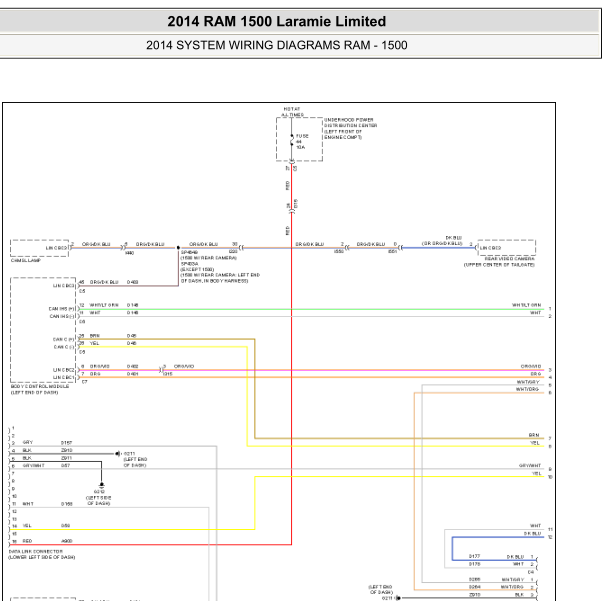The height and width of the screenshot is (601, 605).
Task: Click the "UNDERHOOD POWER DISTRIBUTION CENTER" label
Action: pyautogui.click(x=350, y=123)
